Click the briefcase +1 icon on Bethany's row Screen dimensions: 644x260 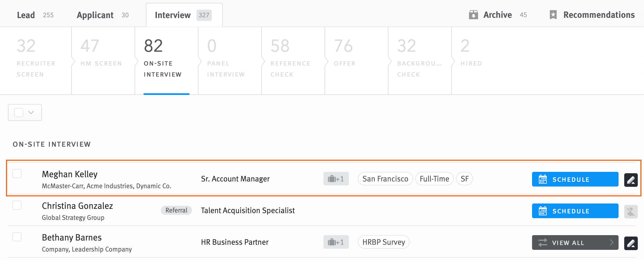point(336,242)
